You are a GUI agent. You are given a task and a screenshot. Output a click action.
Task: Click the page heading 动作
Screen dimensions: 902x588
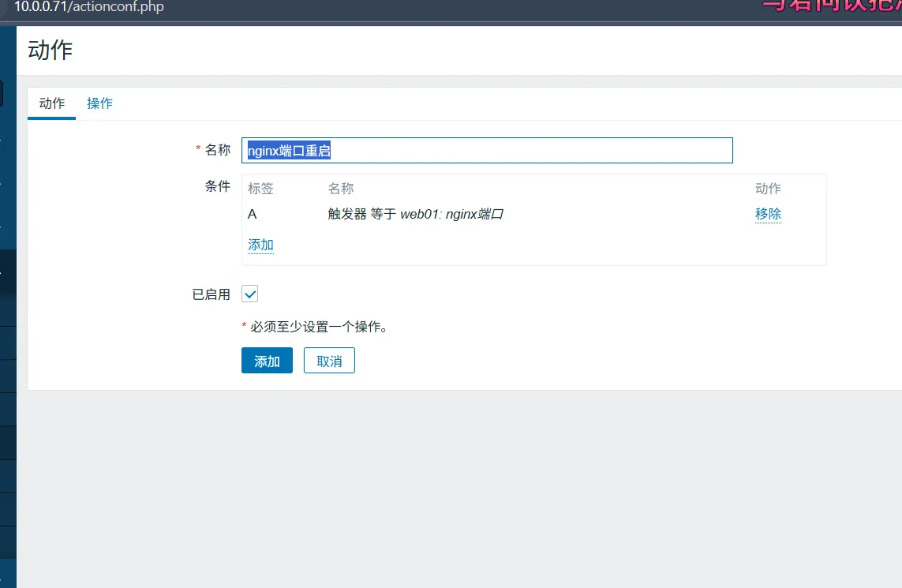point(50,50)
